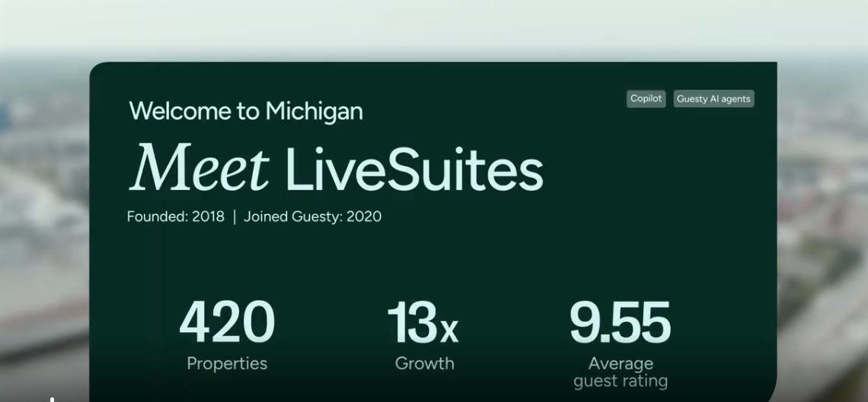868x402 pixels.
Task: Click the Copilot tag
Action: pos(646,99)
